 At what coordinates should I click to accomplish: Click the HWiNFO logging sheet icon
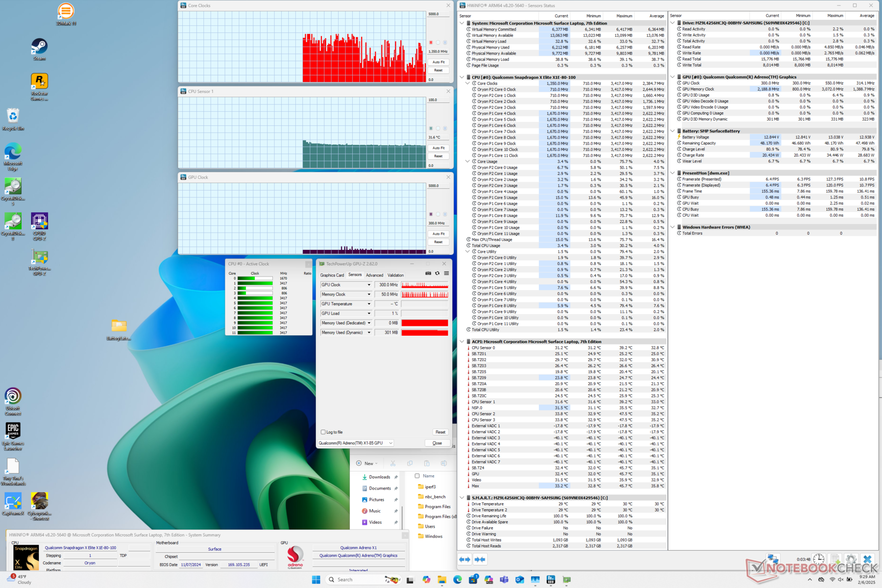click(x=835, y=559)
